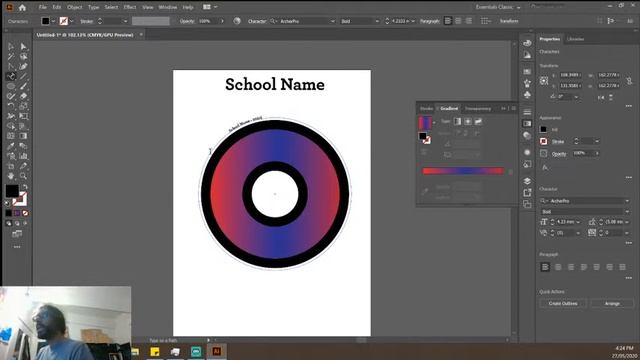This screenshot has width=640, height=360.
Task: Click the Illustrator icon in Windows taskbar
Action: click(x=216, y=351)
